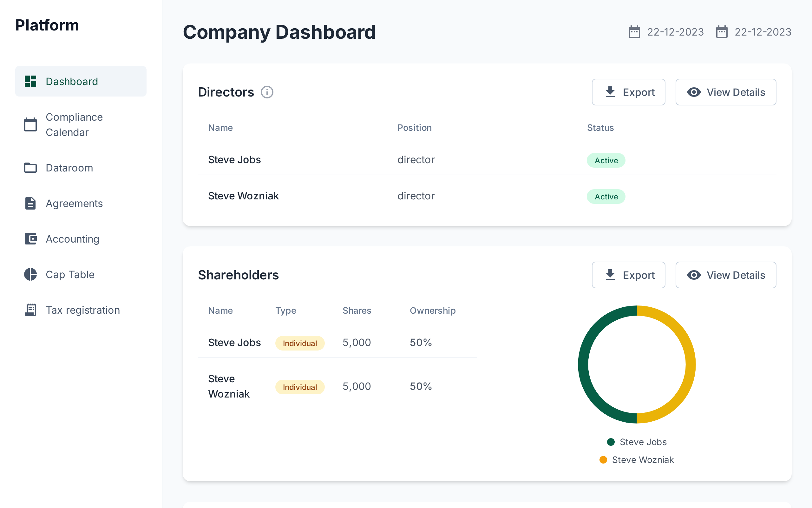Click the Status column header in Directors
The image size is (812, 508).
(600, 128)
